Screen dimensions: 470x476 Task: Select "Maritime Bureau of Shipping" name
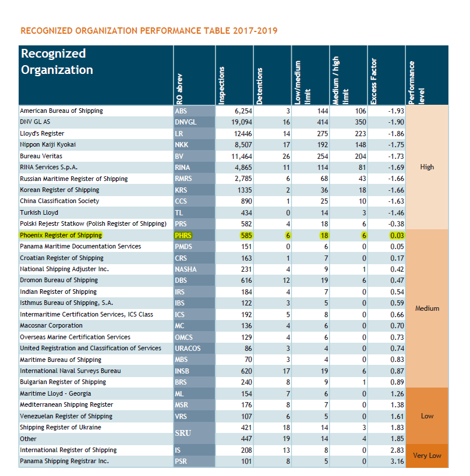(x=61, y=360)
